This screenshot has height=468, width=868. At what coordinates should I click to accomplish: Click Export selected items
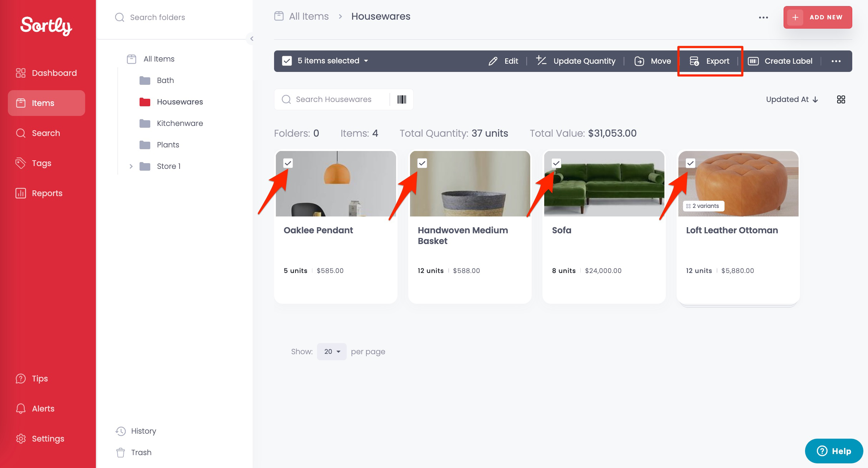[709, 61]
